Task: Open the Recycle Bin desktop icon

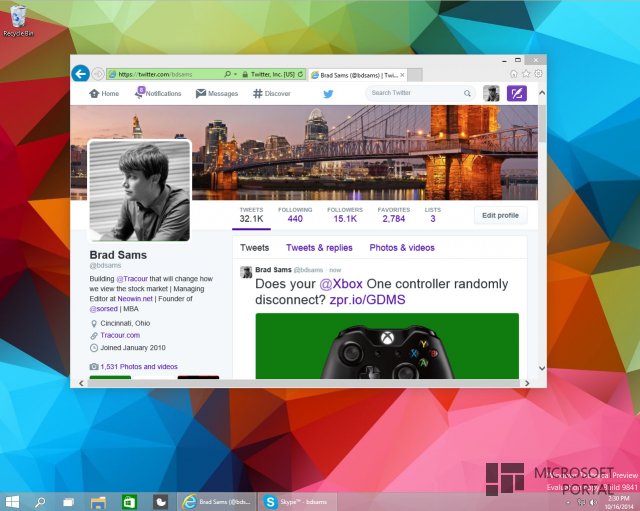Action: coord(18,21)
